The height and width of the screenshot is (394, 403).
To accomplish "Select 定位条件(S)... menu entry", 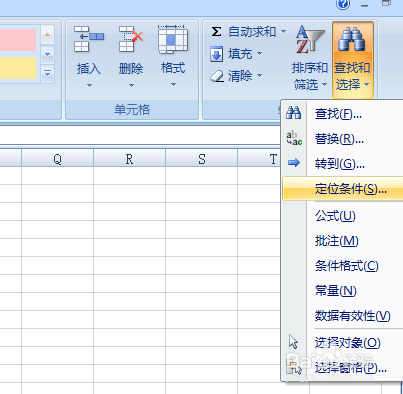I will click(343, 189).
